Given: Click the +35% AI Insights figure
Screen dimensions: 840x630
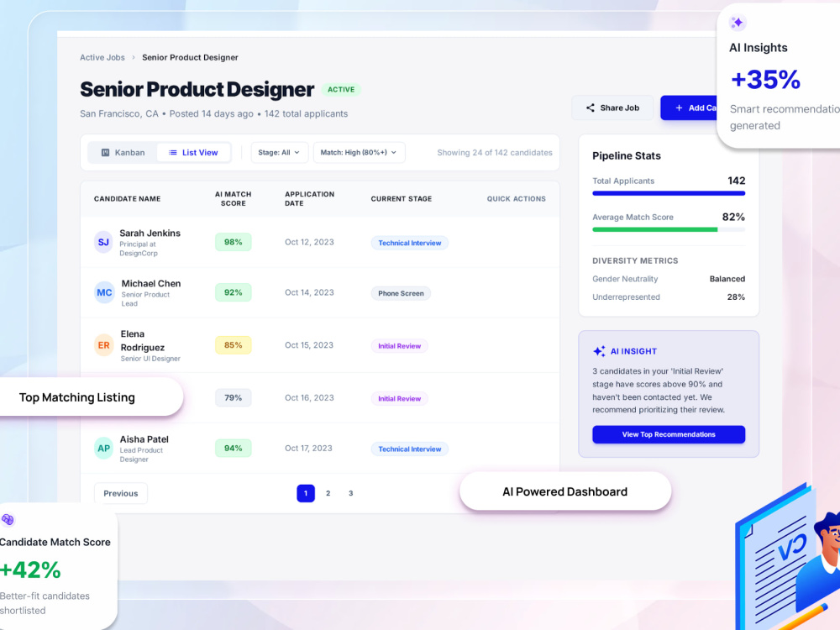Looking at the screenshot, I should click(x=765, y=80).
